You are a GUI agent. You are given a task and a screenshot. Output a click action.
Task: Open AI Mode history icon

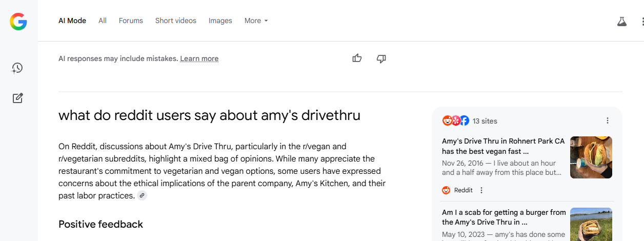[x=18, y=68]
